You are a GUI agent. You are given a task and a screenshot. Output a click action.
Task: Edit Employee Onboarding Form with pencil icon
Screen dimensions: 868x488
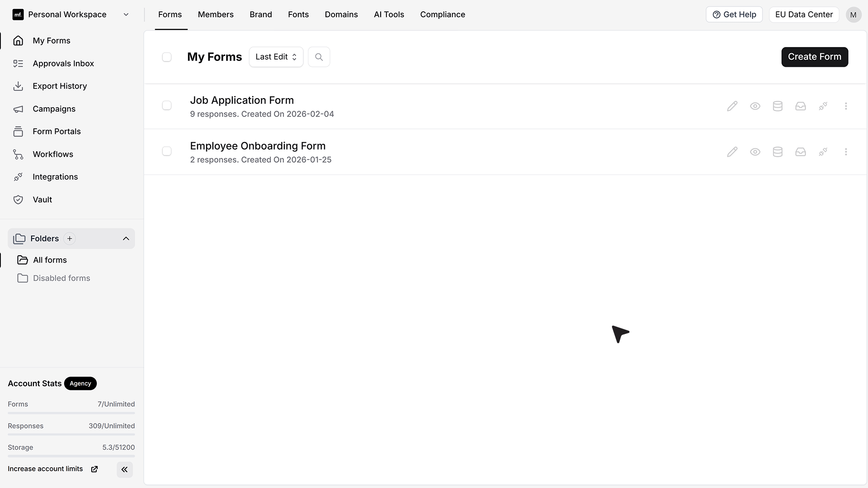pyautogui.click(x=732, y=152)
